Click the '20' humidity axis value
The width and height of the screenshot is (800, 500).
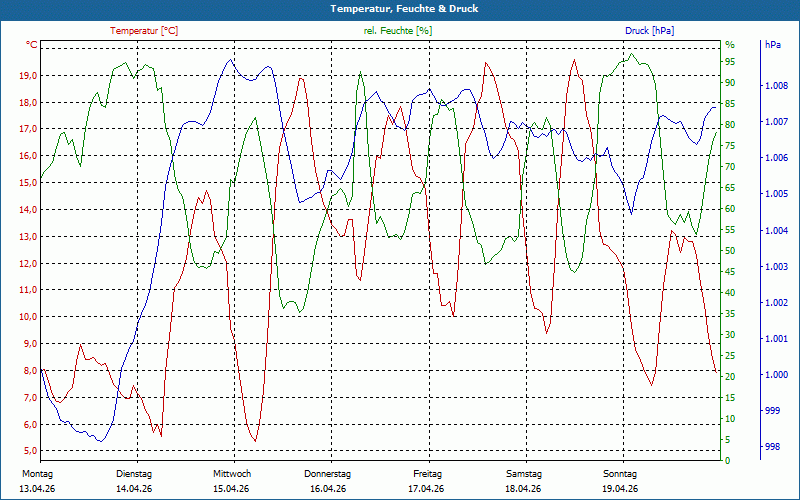coord(730,377)
